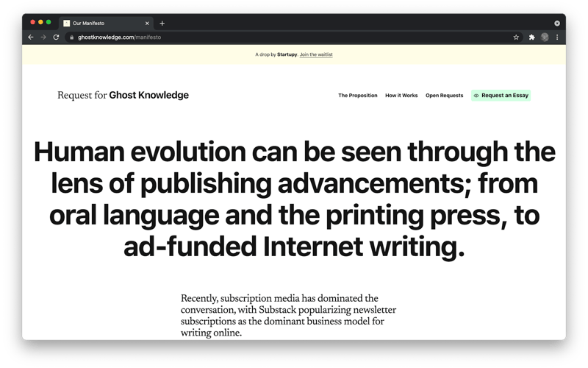This screenshot has height=368, width=588.
Task: Click the yellow minimize window button
Action: (40, 23)
